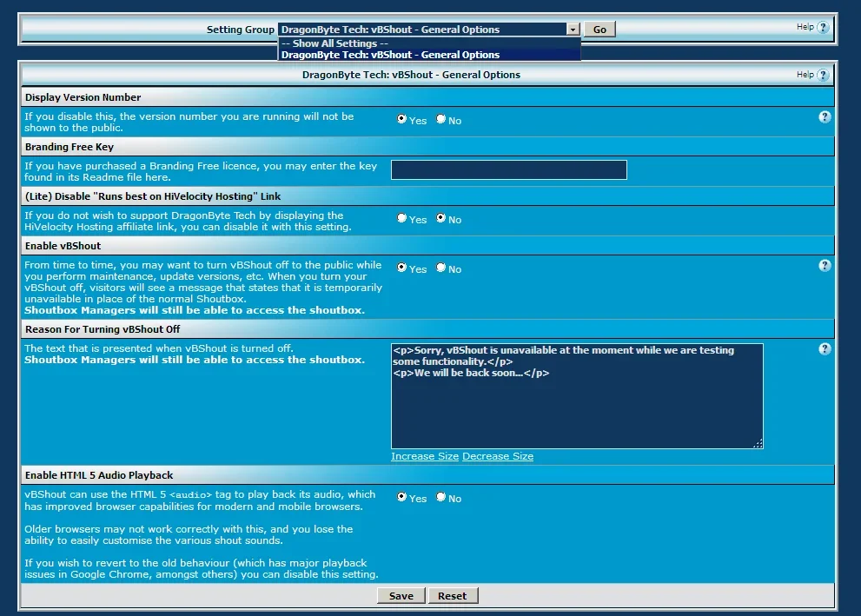
Task: Select No for Disable HiVelocity Hosting Link
Action: point(441,218)
